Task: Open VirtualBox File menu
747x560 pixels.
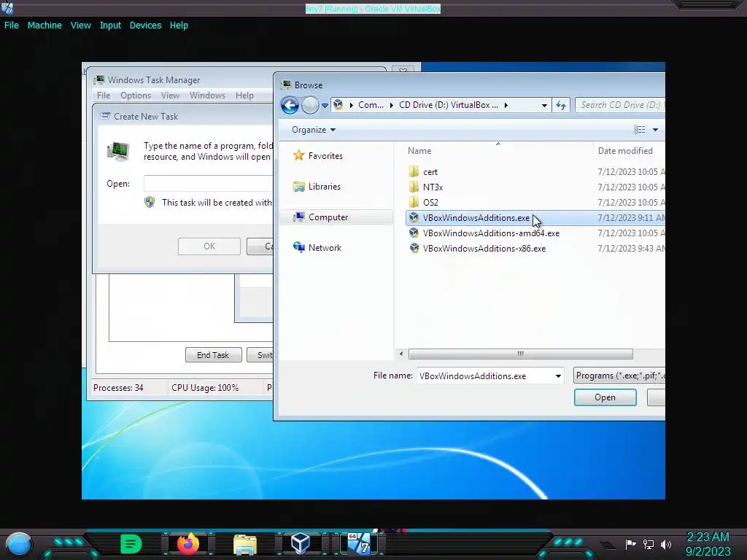Action: (12, 26)
